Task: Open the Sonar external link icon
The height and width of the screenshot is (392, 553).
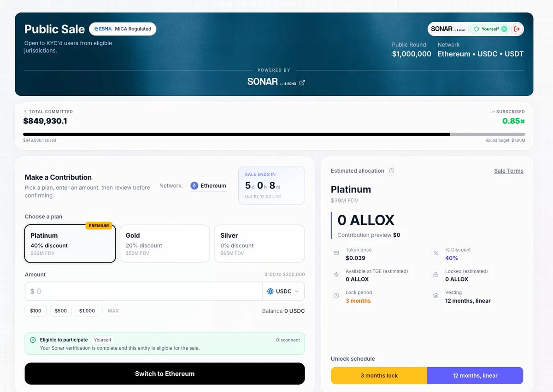Action: click(302, 83)
